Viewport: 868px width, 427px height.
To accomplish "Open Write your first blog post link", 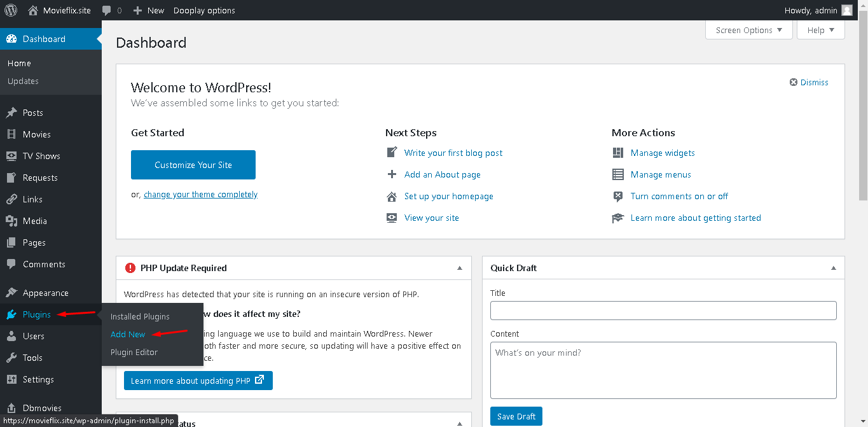I will pos(453,153).
